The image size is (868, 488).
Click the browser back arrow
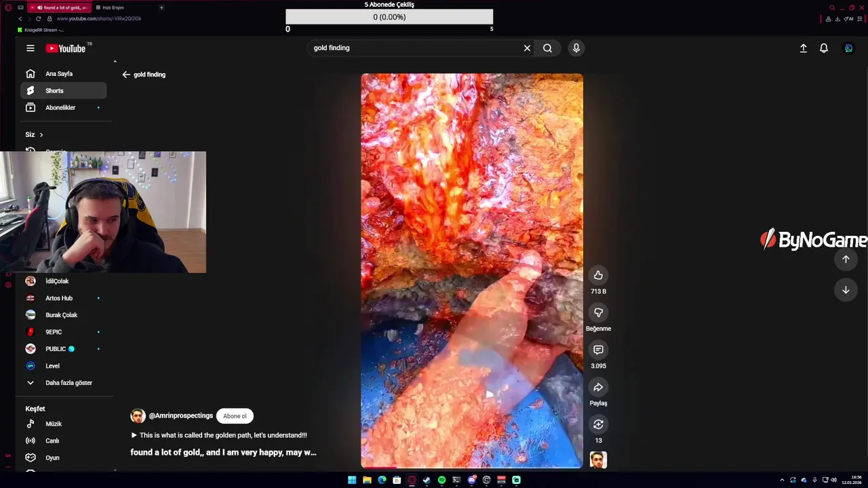[20, 18]
